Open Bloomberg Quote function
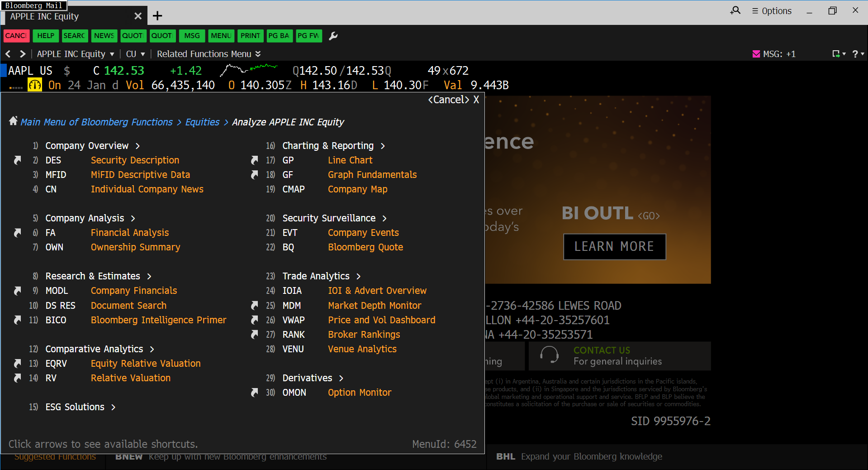Image resolution: width=868 pixels, height=470 pixels. pyautogui.click(x=365, y=247)
